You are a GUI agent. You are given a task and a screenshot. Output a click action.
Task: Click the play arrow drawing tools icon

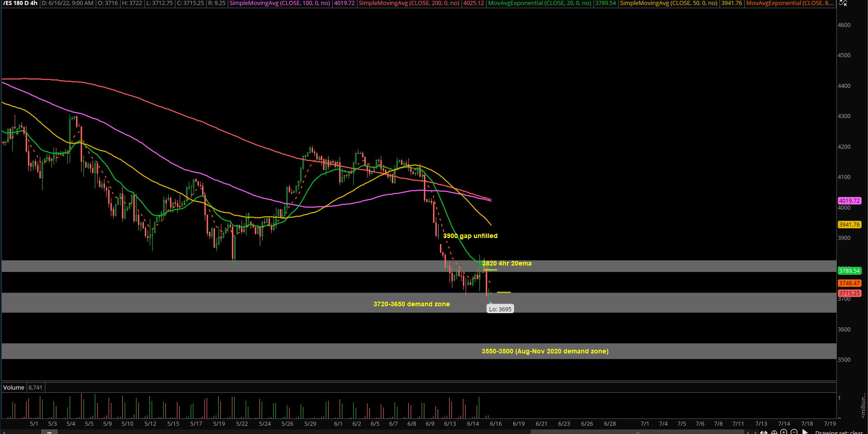point(805,432)
